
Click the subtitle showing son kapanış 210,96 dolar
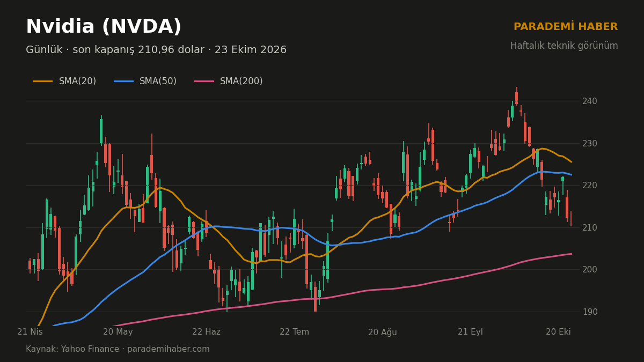coord(156,50)
